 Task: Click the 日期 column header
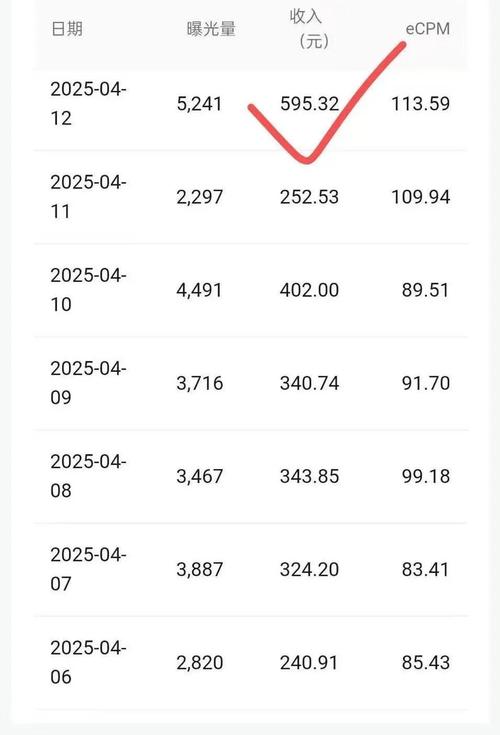click(x=67, y=29)
